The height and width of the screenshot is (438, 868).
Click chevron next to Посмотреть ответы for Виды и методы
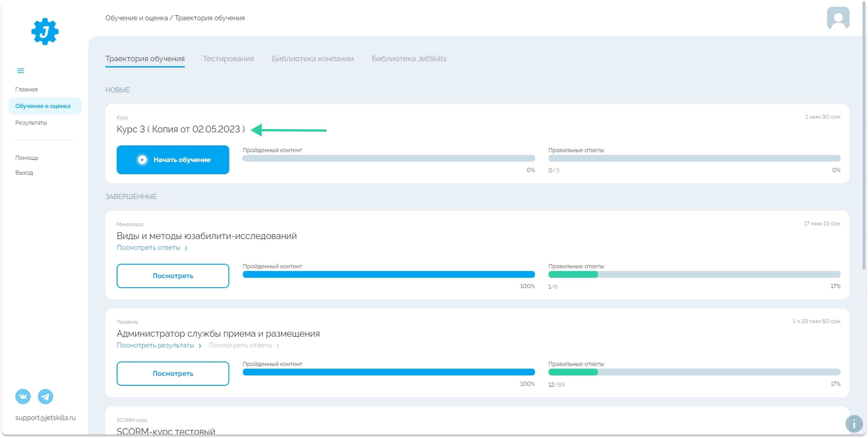186,248
